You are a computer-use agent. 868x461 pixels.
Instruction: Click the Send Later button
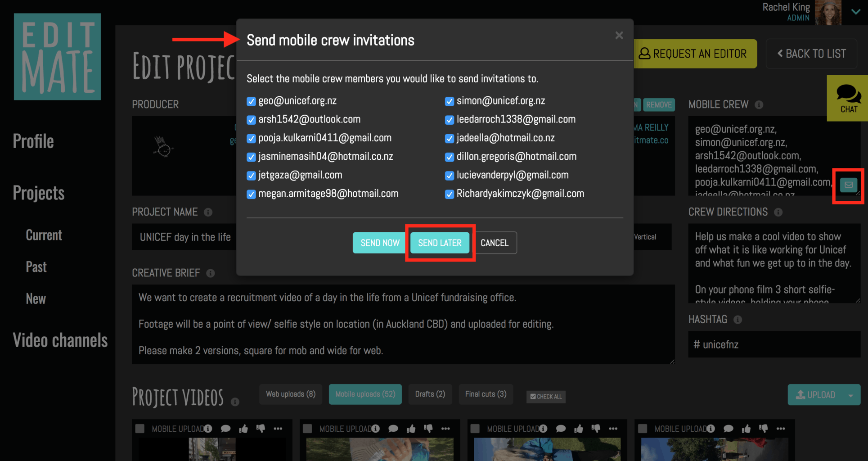(x=440, y=243)
